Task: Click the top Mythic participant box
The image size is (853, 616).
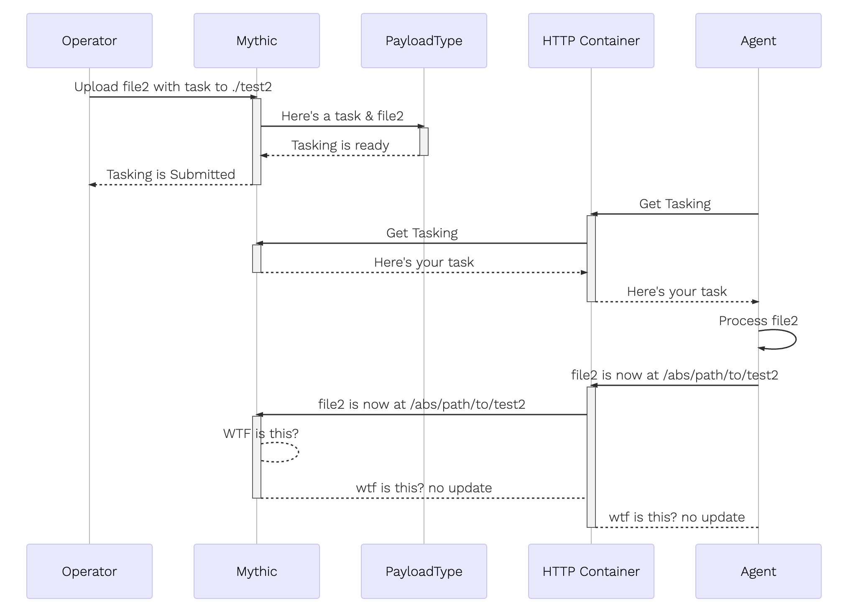Action: point(257,41)
